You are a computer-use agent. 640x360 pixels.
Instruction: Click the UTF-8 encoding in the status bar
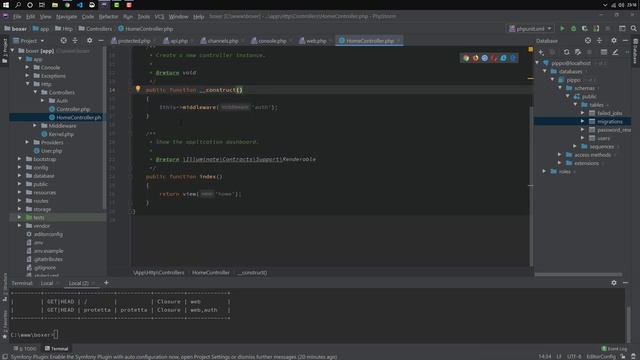574,357
